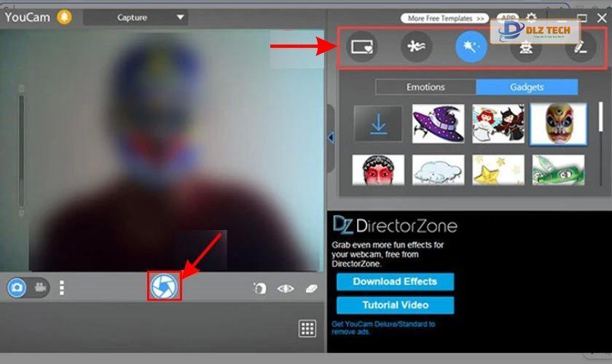Click the face beautify head icon
The image size is (612, 364).
[260, 288]
